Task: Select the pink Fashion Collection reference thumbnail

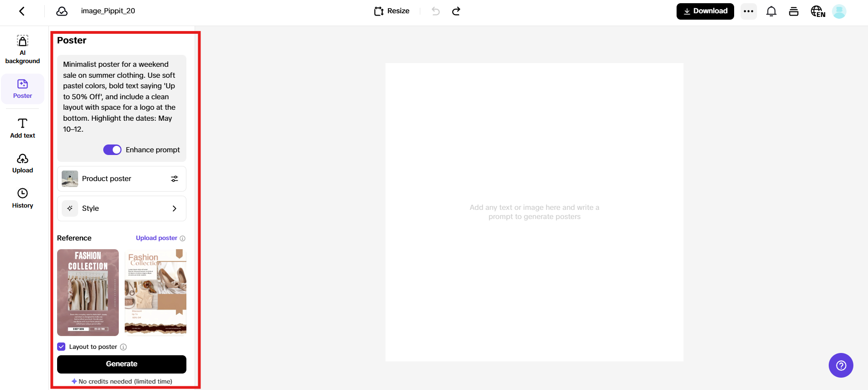Action: tap(88, 293)
